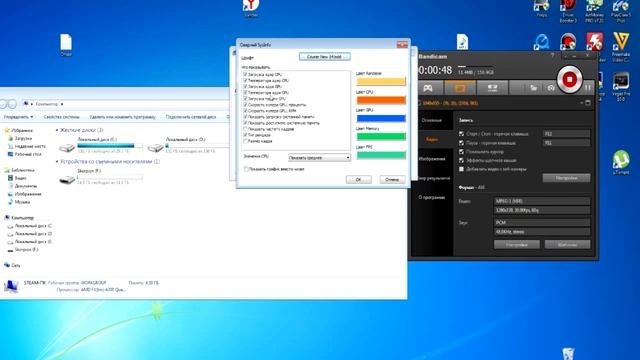Open Fraps desktop shortcut
This screenshot has height=360, width=640.
click(541, 9)
